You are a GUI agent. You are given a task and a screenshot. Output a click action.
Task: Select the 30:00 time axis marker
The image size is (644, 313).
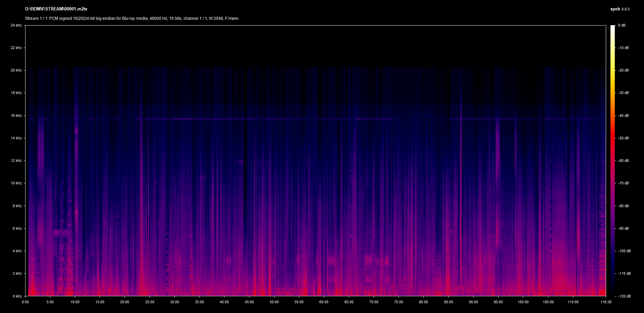click(174, 302)
